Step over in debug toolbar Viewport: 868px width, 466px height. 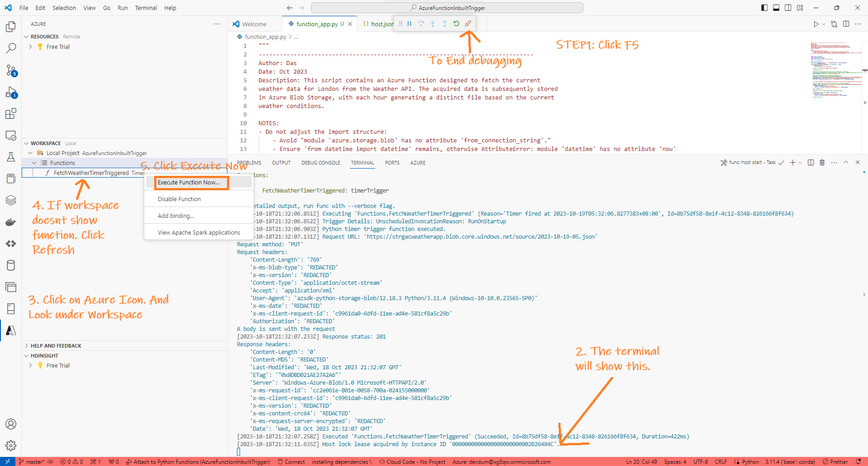pyautogui.click(x=421, y=24)
